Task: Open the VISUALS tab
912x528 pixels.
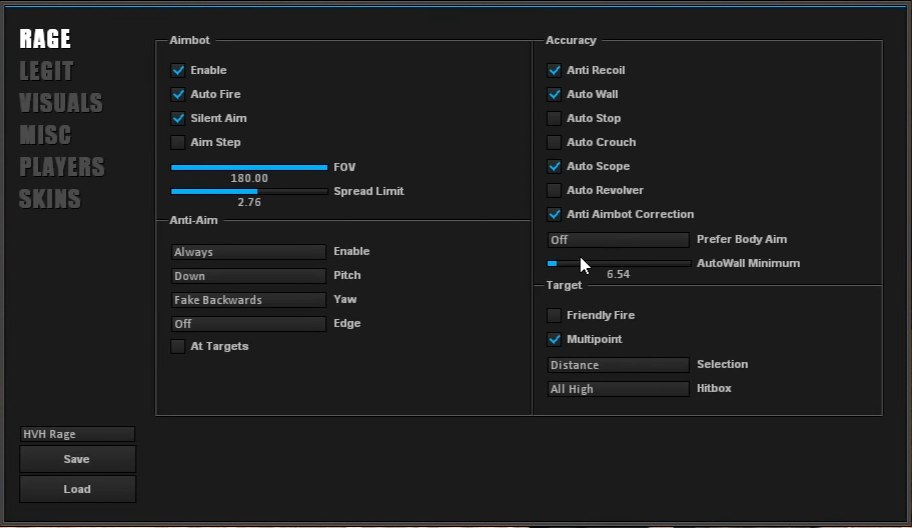Action: [60, 103]
